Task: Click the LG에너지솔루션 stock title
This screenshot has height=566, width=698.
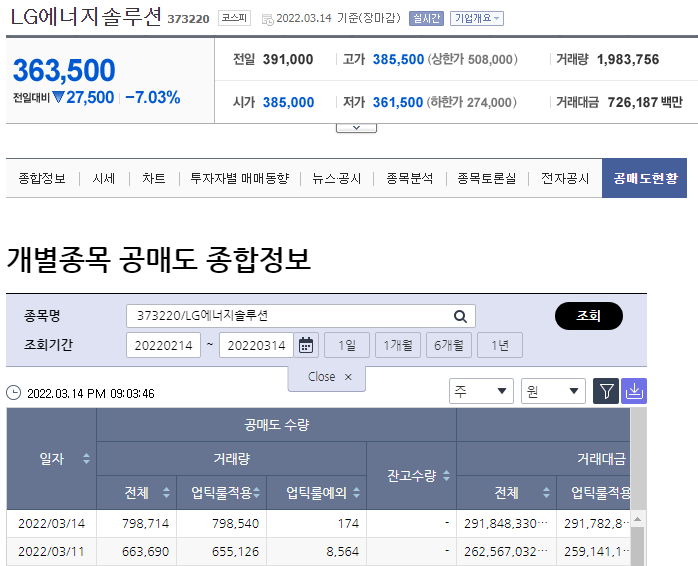Action: tap(85, 17)
